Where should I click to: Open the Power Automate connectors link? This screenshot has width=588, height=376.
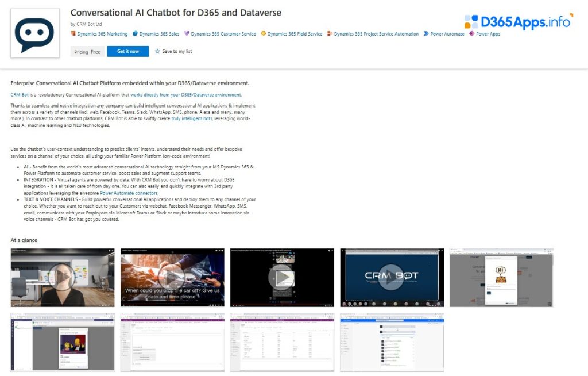coord(129,193)
